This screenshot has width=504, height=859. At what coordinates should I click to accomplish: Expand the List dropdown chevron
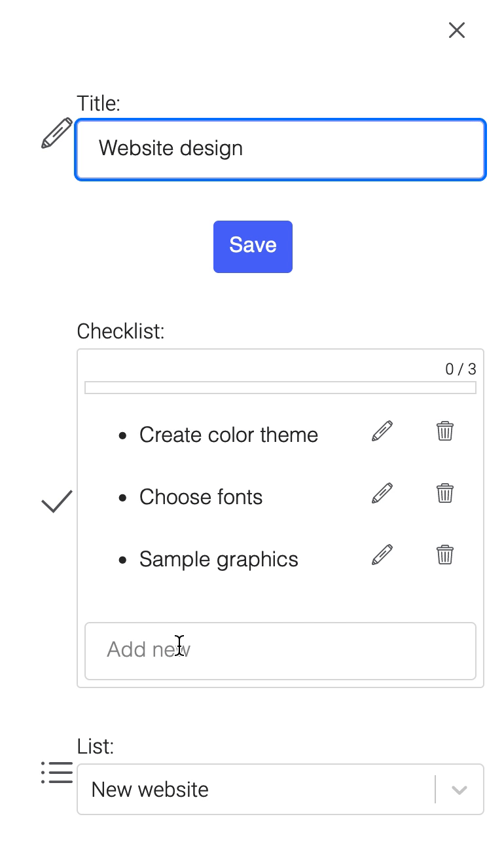click(x=459, y=790)
